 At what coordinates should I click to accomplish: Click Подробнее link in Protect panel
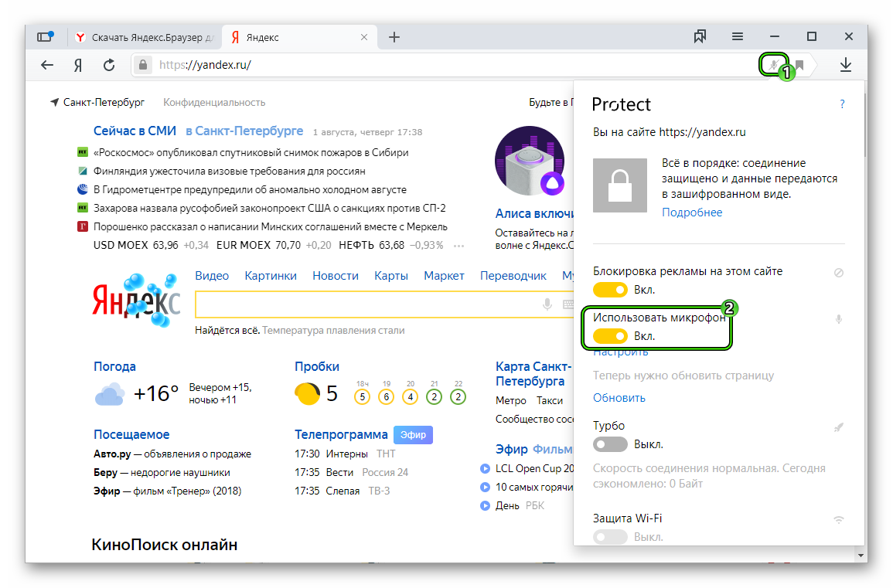[691, 212]
